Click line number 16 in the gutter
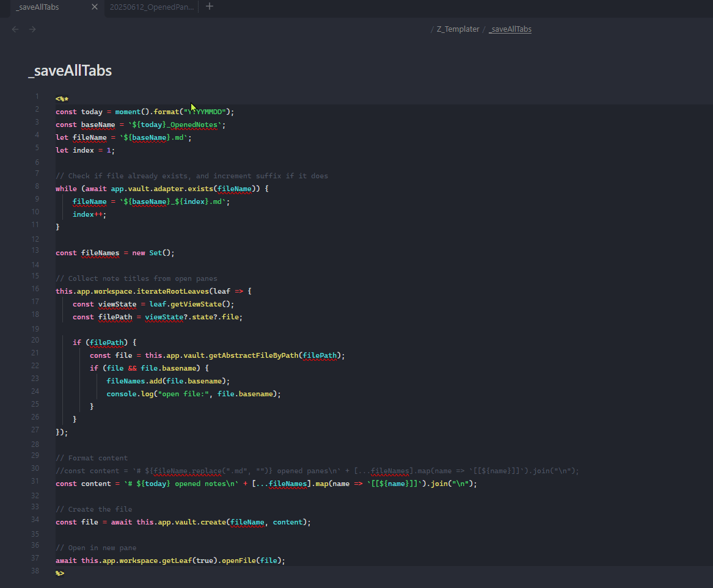 [35, 289]
